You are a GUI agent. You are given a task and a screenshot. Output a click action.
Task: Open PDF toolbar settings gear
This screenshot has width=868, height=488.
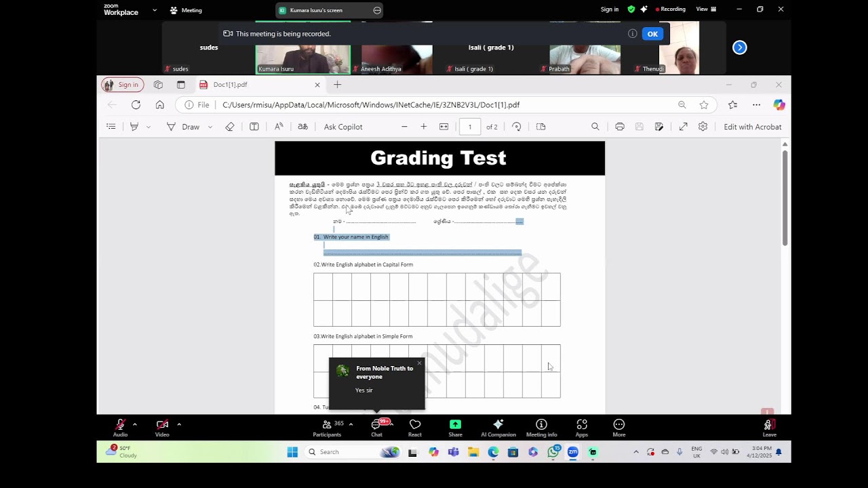[703, 127]
